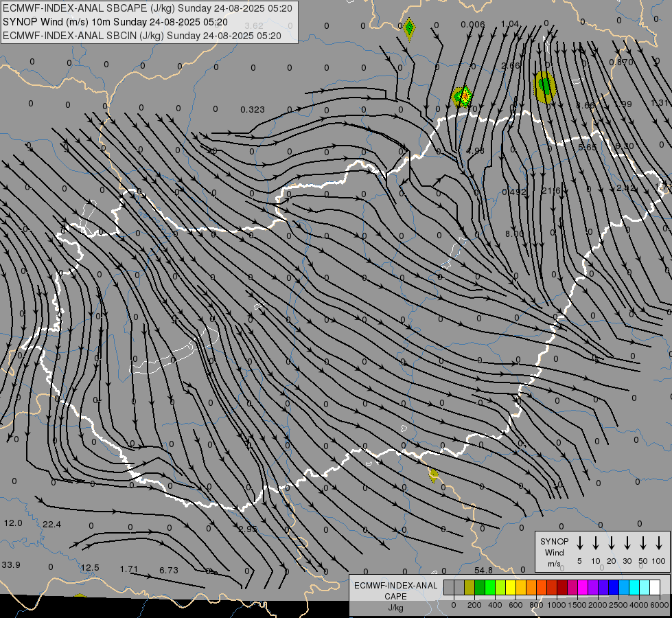Click the 0.006 value on the map
Image resolution: width=672 pixels, height=618 pixels.
[473, 25]
